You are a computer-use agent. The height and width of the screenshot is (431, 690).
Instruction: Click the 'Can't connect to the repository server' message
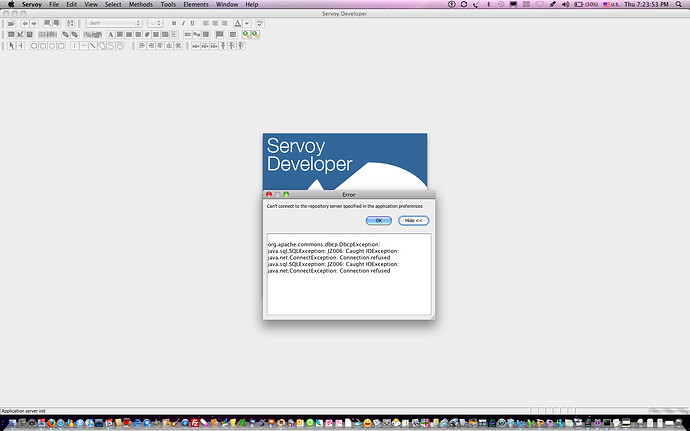tap(344, 206)
